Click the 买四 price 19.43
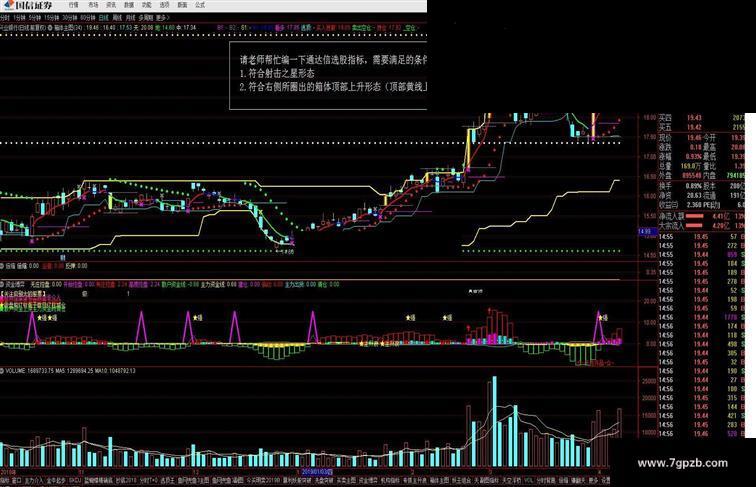 point(694,118)
